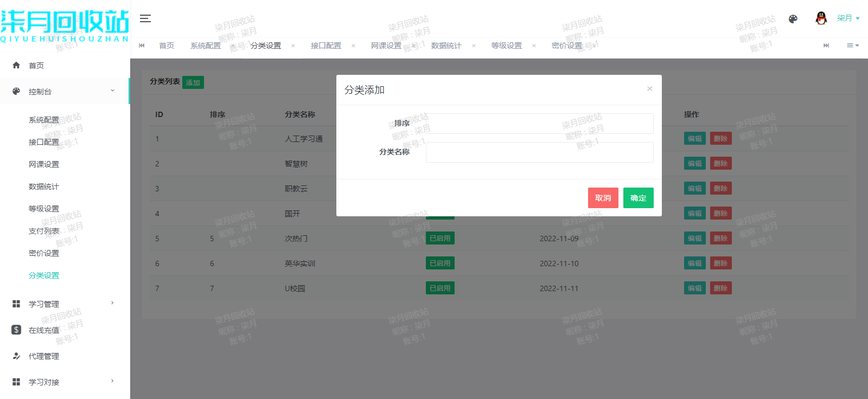The width and height of the screenshot is (868, 399).
Task: Open 系统配置 in the sidebar
Action: 44,120
